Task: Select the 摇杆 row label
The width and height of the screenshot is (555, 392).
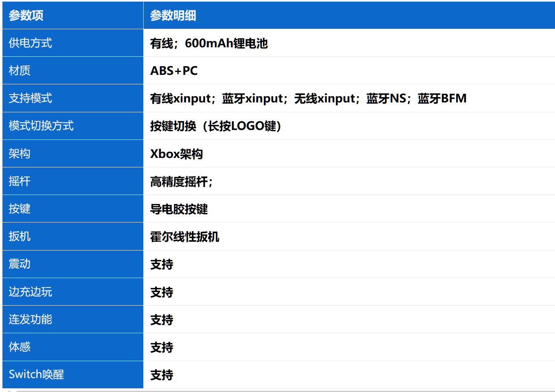Action: 20,181
